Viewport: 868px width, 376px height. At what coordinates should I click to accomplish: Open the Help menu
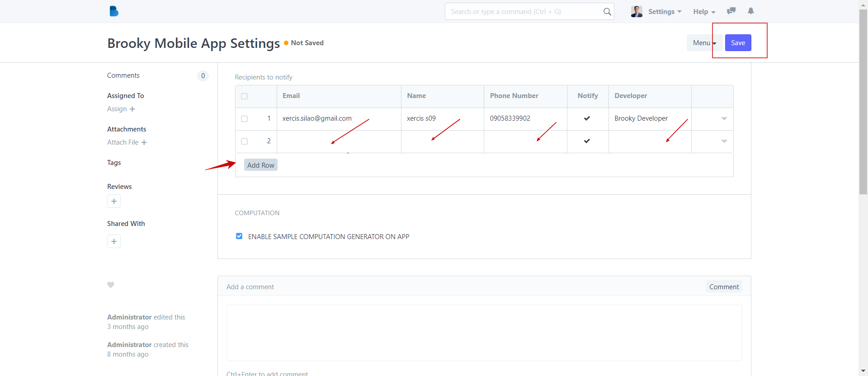[x=704, y=12]
